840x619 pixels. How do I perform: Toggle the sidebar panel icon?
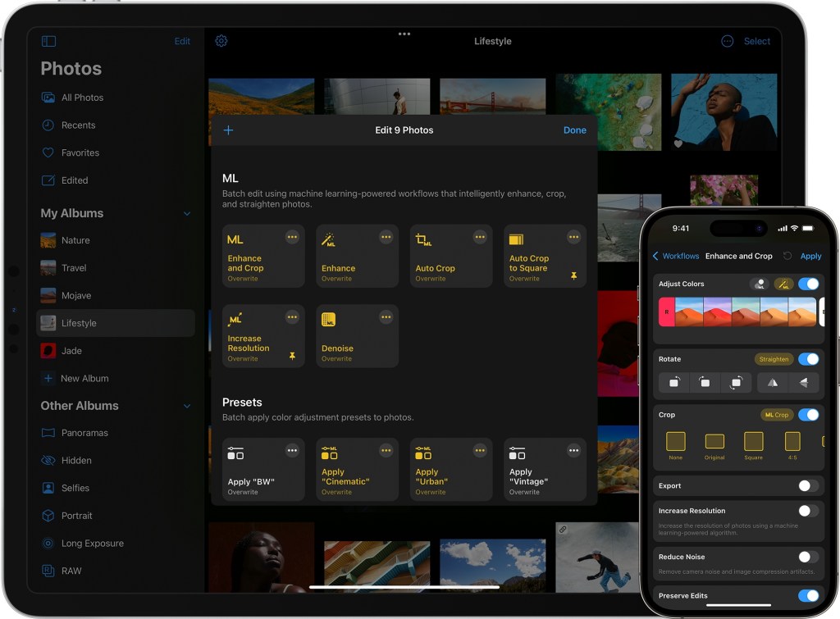click(x=48, y=41)
